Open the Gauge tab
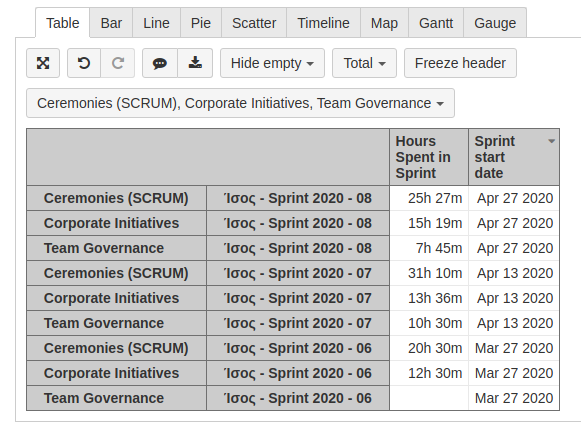Screen dimensions: 581x424 (x=495, y=23)
